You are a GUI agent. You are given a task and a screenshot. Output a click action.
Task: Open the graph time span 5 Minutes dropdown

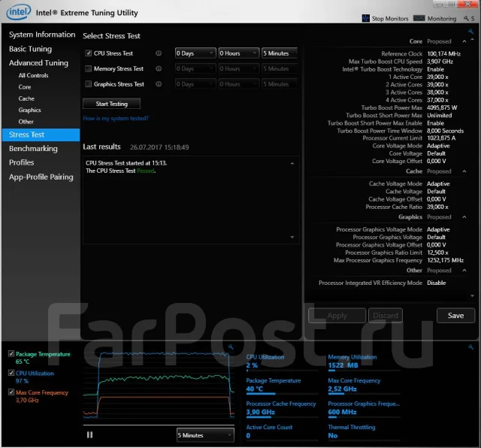(x=205, y=435)
